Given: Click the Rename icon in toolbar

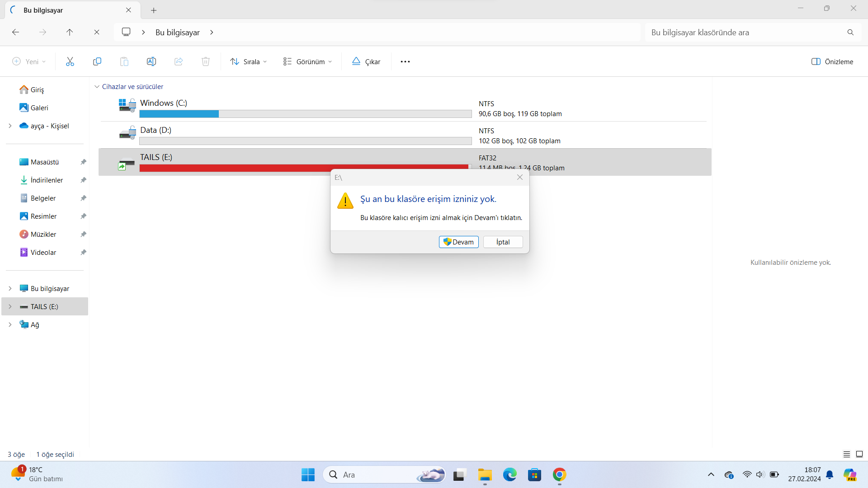Looking at the screenshot, I should 151,61.
